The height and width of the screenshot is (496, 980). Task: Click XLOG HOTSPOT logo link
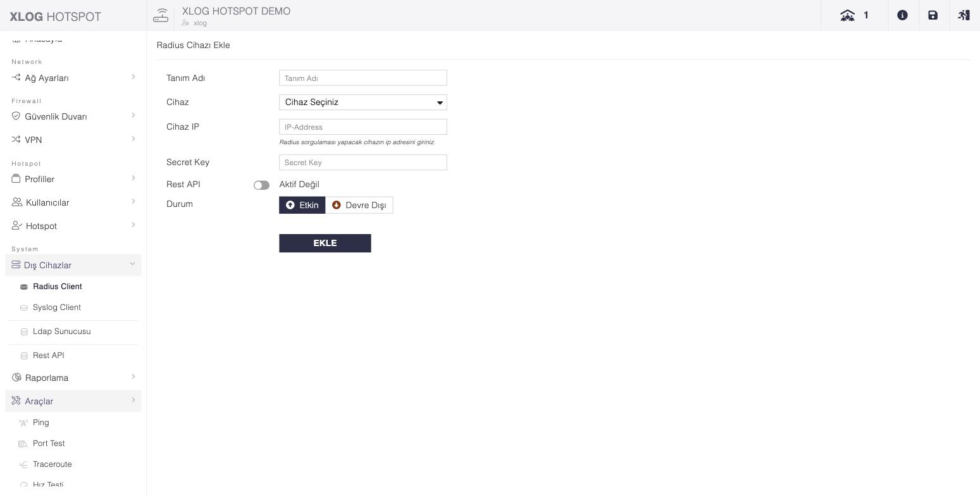56,16
